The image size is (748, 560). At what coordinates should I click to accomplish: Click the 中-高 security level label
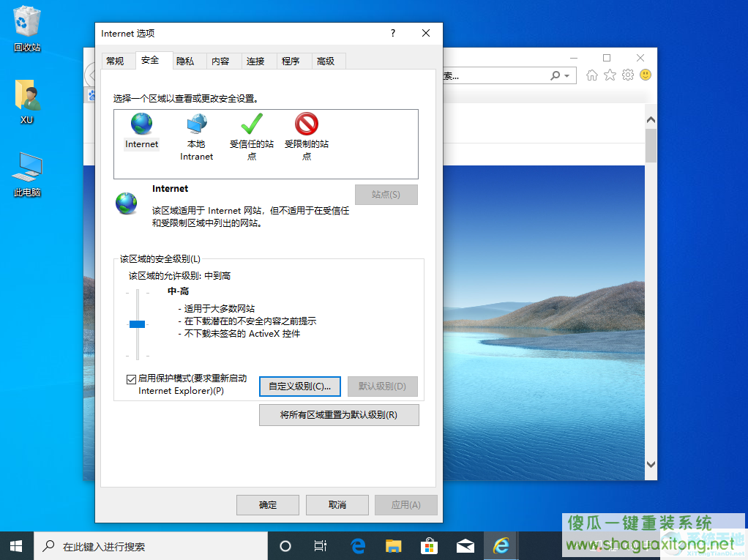click(178, 291)
